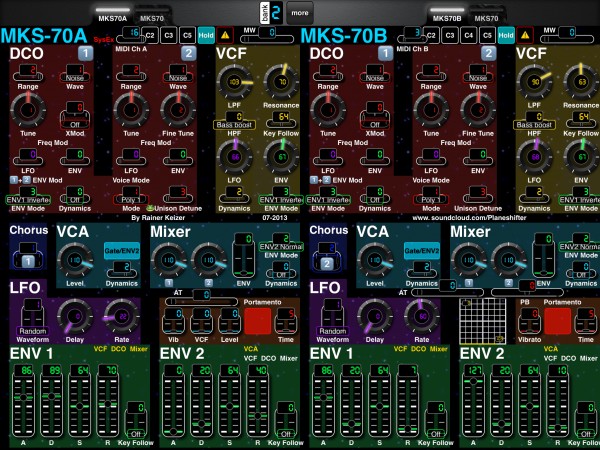Viewport: 600px width, 450px height.
Task: Click the MKS-70A warning triangle icon
Action: (x=225, y=36)
